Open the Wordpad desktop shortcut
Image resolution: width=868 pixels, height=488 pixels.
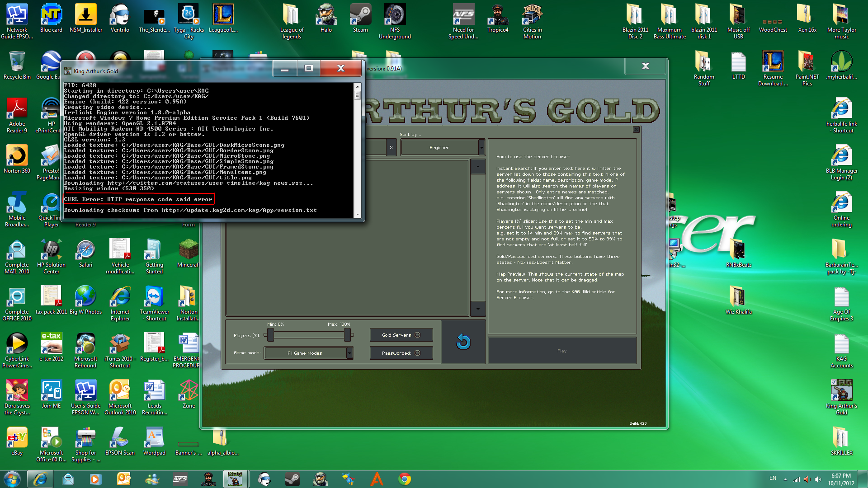154,441
